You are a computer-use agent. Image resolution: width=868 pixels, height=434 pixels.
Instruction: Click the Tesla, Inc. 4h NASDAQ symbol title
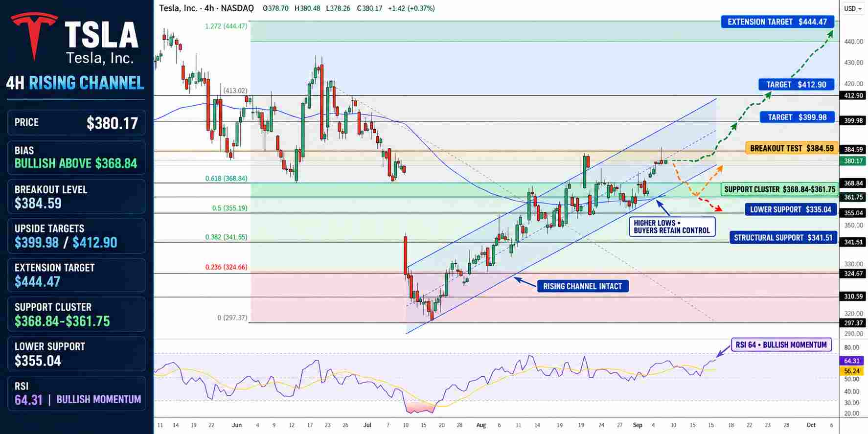tap(206, 8)
